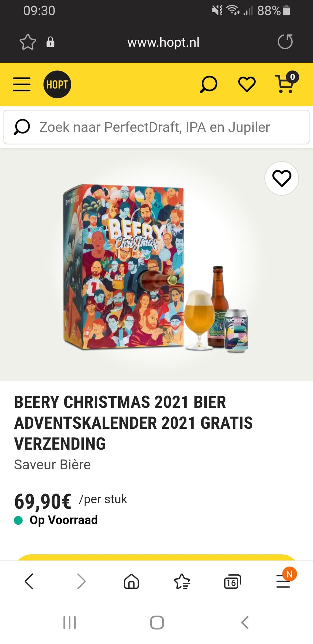Screen dimensions: 313x644
Task: Tap the lock site-security icon
Action: coord(50,42)
